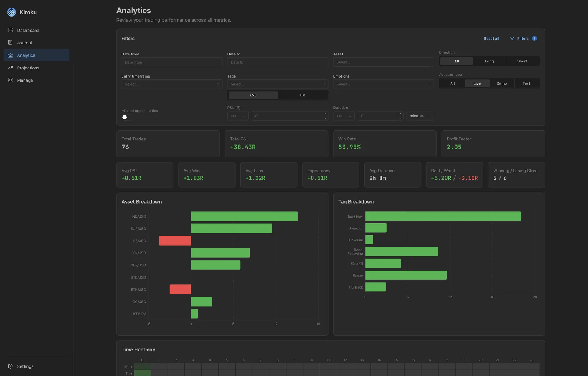Set account type to Live

pyautogui.click(x=477, y=83)
